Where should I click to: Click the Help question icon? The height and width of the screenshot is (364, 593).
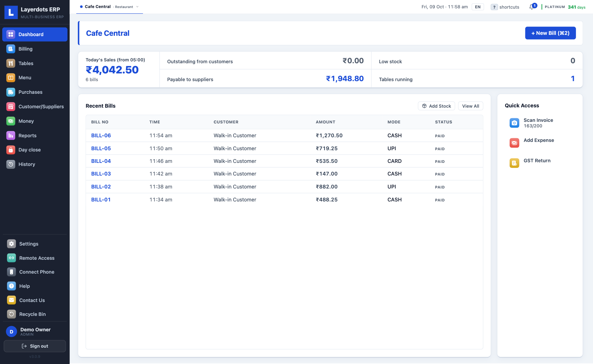(11, 286)
